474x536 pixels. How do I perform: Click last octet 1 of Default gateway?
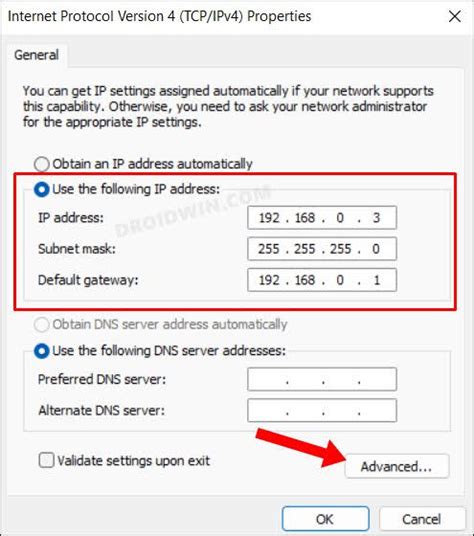coord(377,280)
